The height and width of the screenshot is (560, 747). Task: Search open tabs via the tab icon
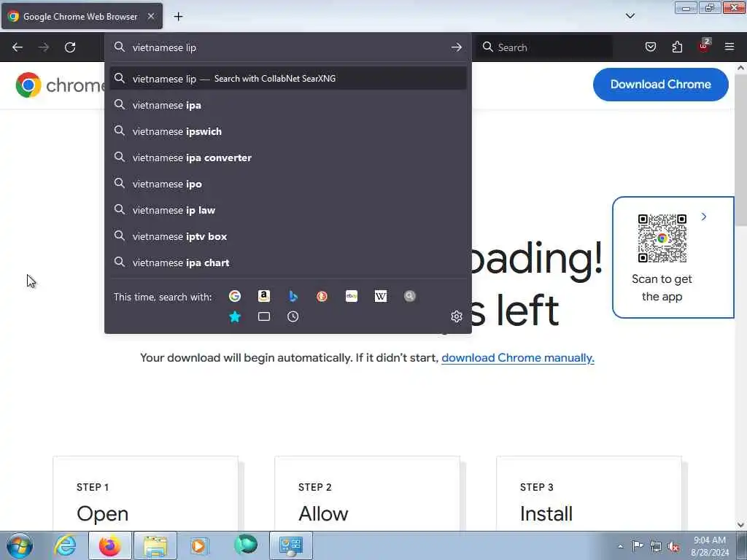(264, 316)
